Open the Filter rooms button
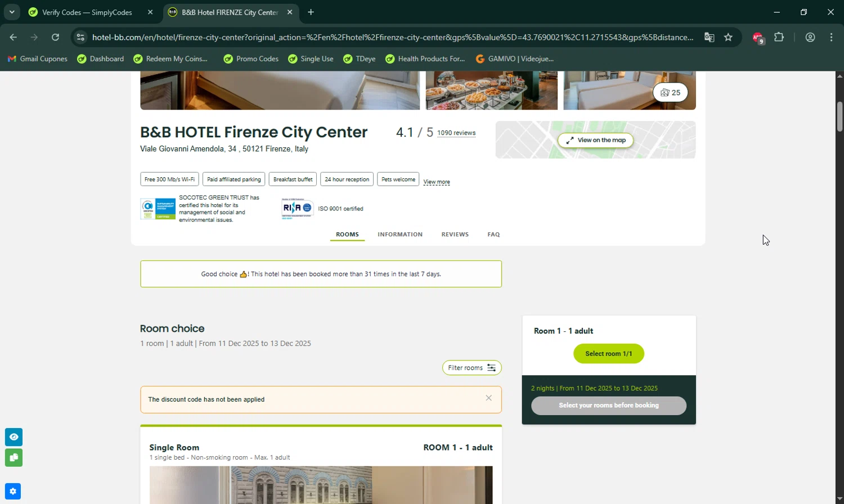The image size is (844, 504). (472, 368)
